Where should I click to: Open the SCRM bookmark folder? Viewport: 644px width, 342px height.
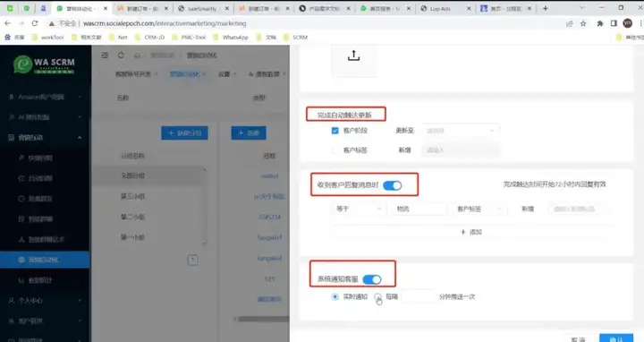[296, 37]
